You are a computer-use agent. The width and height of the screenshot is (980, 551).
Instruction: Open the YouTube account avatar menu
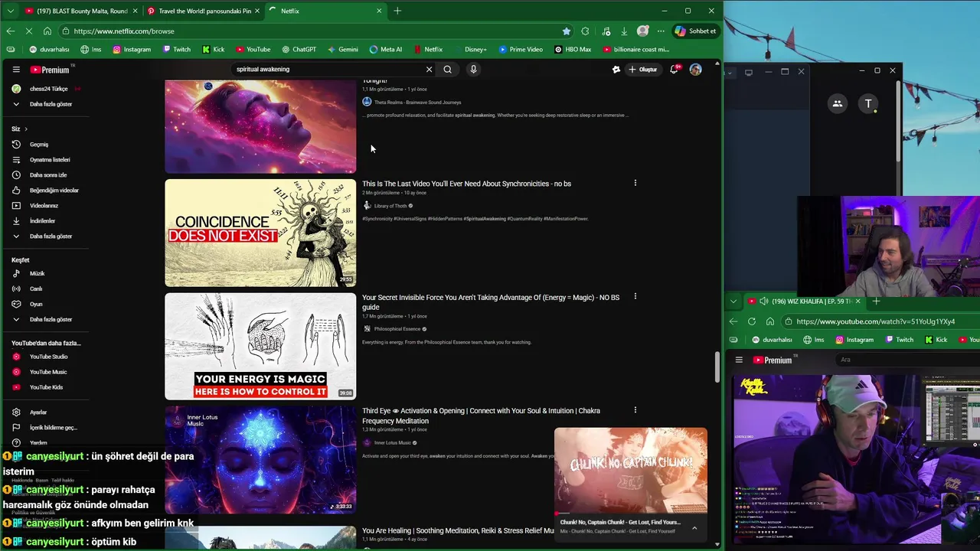click(x=695, y=70)
